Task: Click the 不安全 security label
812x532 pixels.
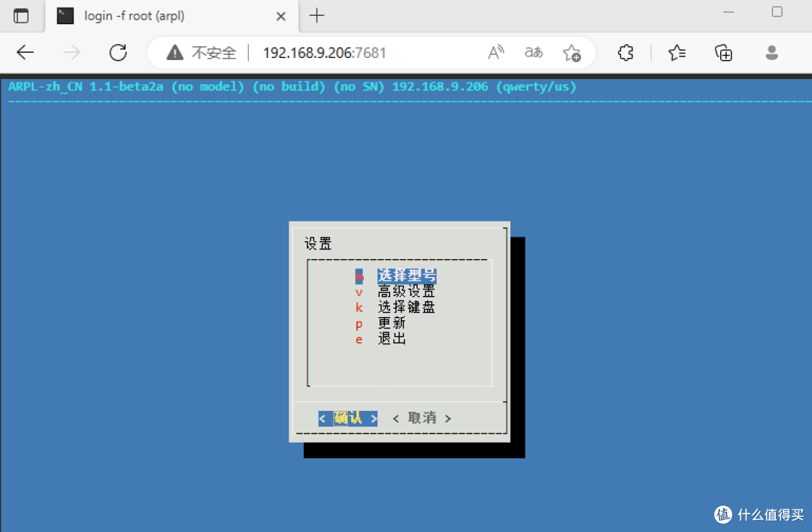Action: tap(214, 53)
